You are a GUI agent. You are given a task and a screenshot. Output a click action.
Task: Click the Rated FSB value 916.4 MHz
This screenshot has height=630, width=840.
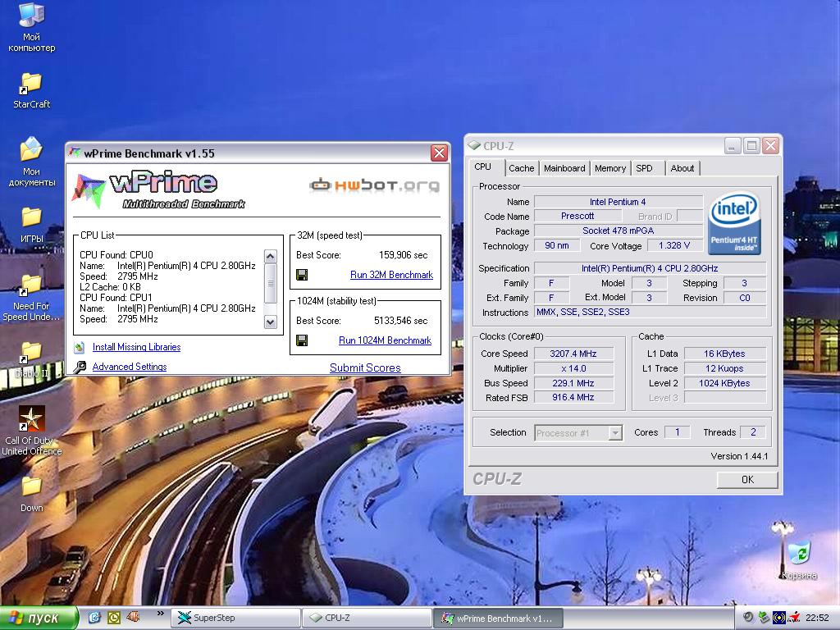573,398
